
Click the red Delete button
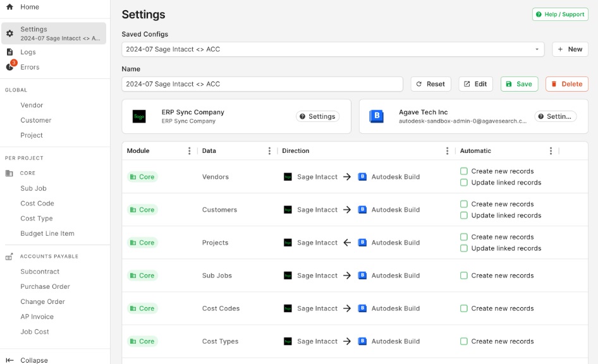[566, 84]
